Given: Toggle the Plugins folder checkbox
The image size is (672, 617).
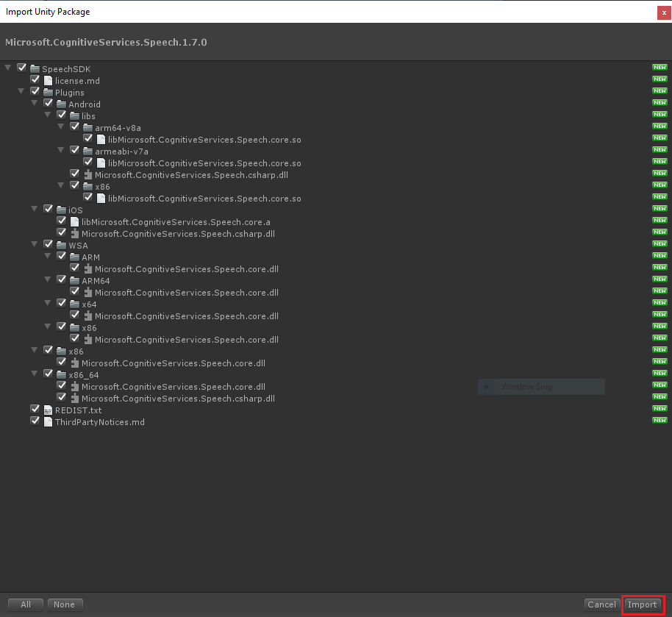Looking at the screenshot, I should point(35,91).
